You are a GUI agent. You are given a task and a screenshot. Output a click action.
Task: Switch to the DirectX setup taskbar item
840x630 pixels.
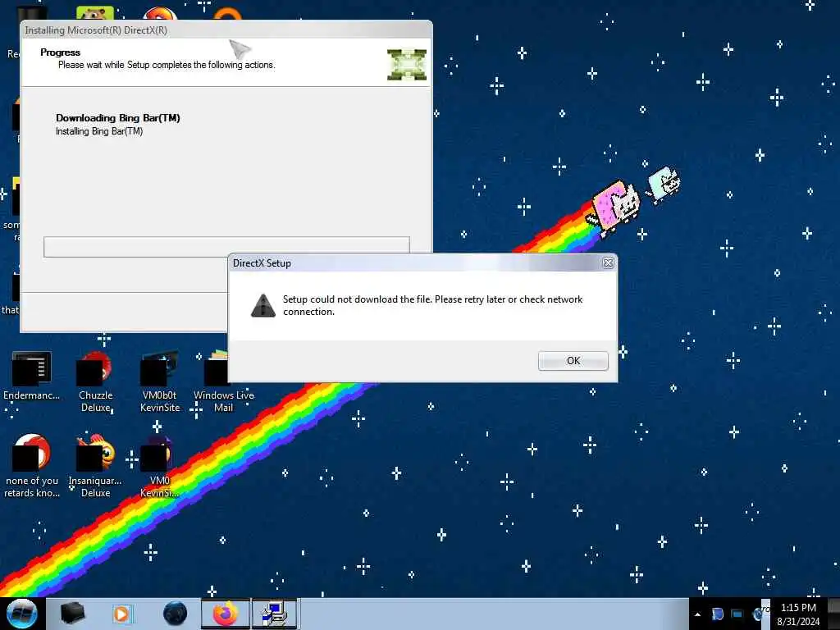(275, 614)
